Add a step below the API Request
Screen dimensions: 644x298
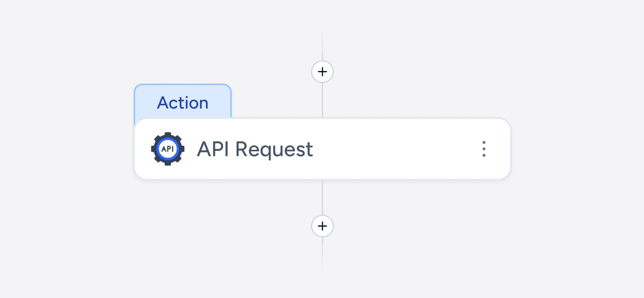point(322,226)
